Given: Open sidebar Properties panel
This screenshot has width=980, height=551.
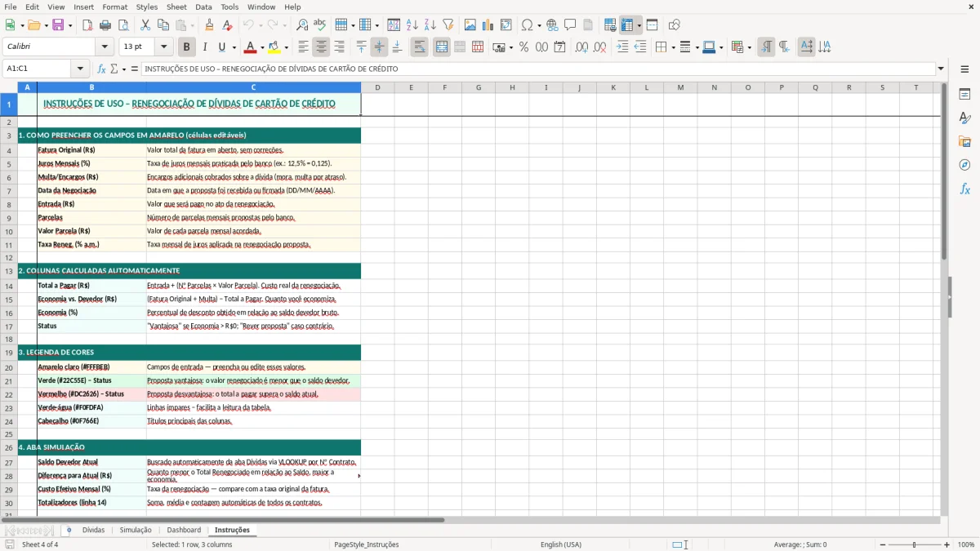Looking at the screenshot, I should point(964,95).
